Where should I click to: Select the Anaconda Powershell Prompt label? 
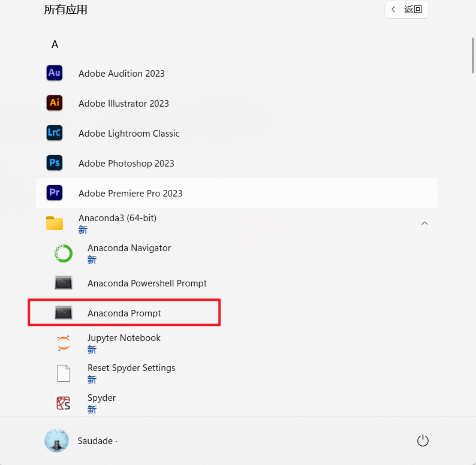point(147,283)
